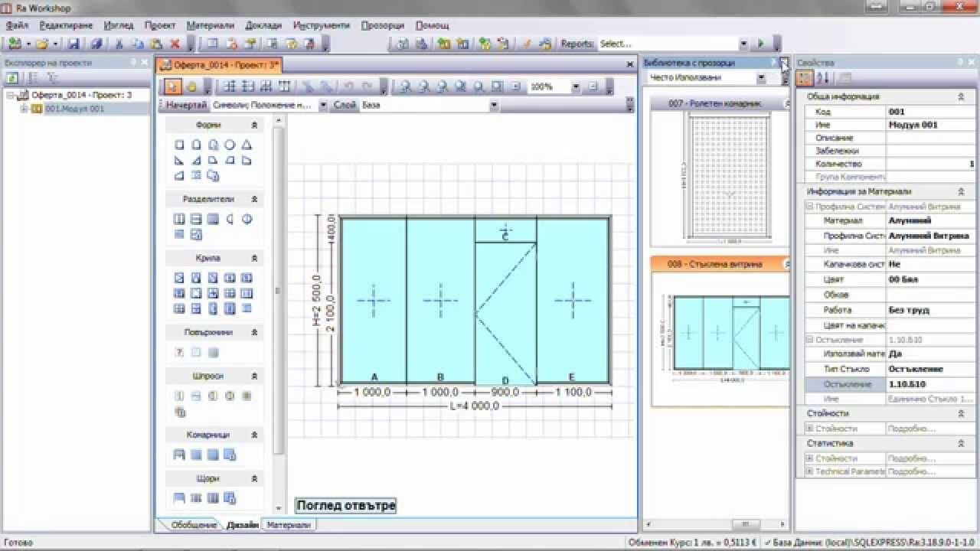Click the Open folder toolbar icon
Image resolution: width=980 pixels, height=551 pixels.
click(42, 44)
